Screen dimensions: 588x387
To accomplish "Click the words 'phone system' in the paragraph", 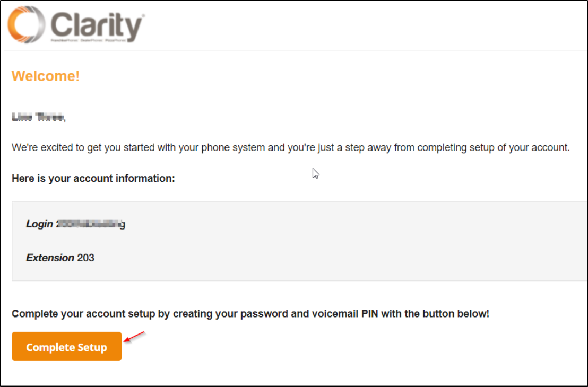I will pos(234,147).
